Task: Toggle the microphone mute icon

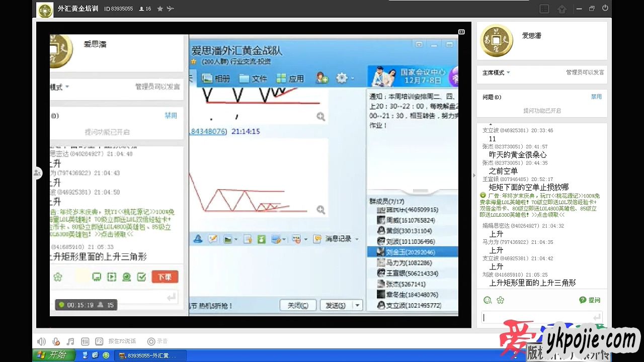Action: pyautogui.click(x=56, y=341)
